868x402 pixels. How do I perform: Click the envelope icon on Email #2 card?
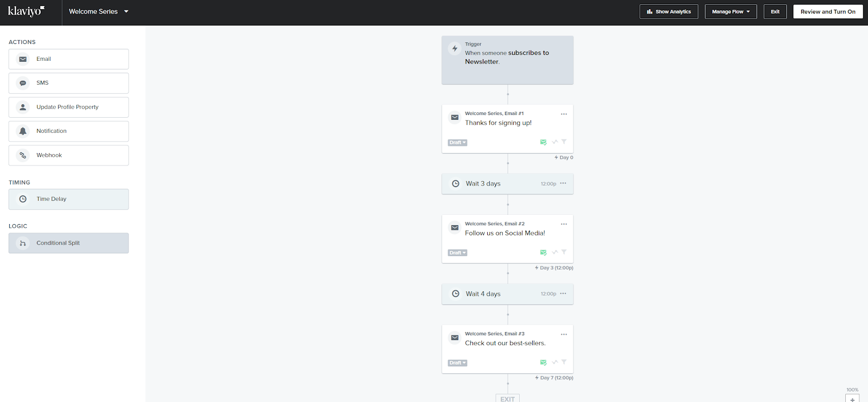coord(455,228)
